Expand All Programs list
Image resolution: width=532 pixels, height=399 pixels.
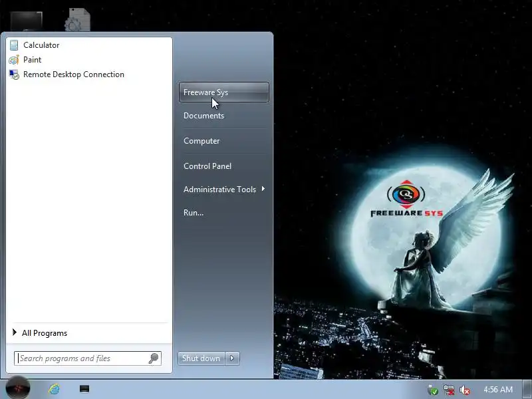coord(89,333)
